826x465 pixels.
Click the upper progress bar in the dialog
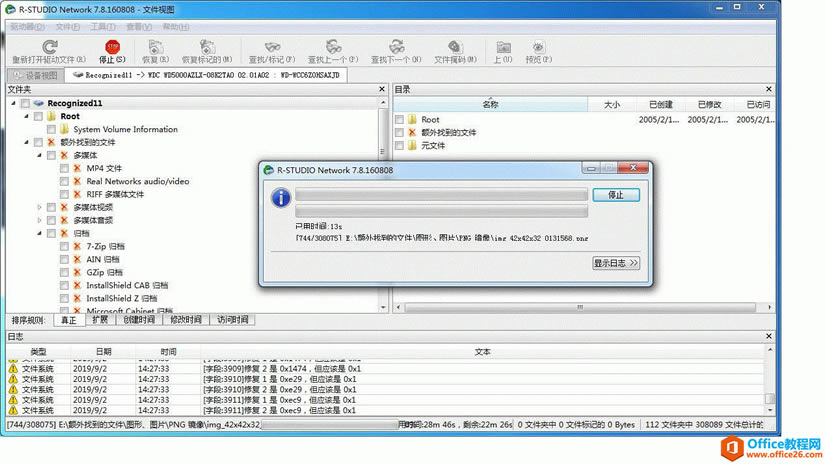pyautogui.click(x=441, y=195)
